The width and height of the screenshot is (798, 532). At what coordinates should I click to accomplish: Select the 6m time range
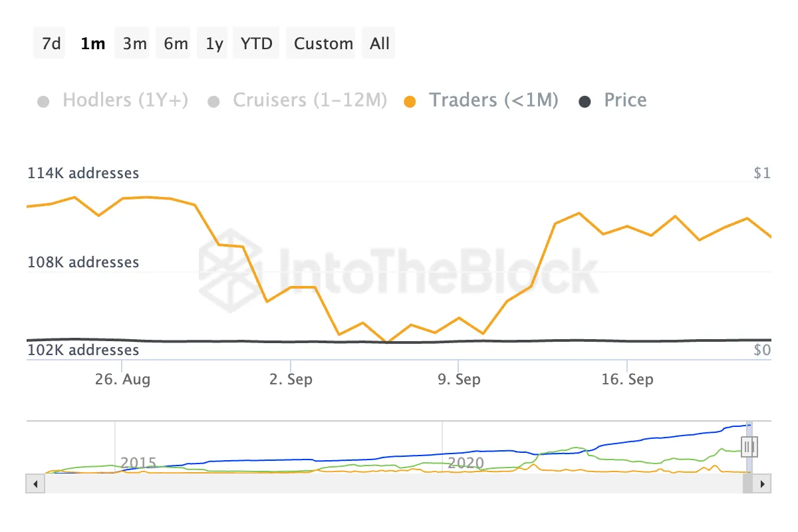click(176, 44)
